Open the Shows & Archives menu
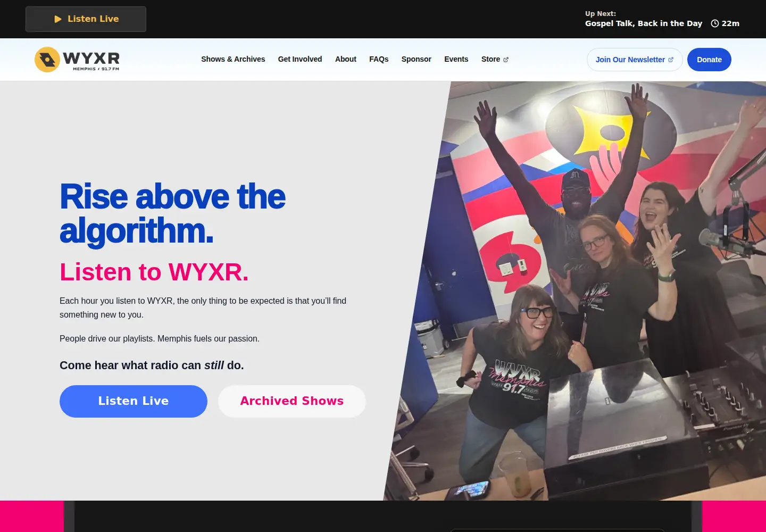766x532 pixels. (233, 59)
